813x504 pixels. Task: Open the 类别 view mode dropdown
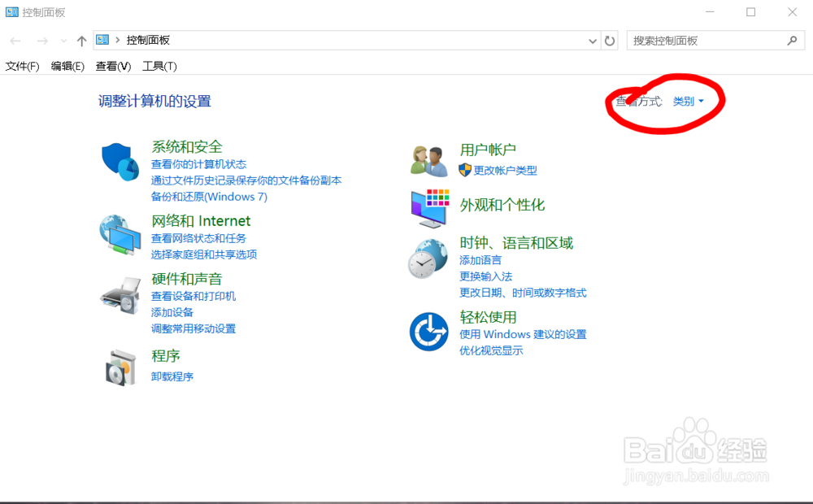tap(688, 101)
